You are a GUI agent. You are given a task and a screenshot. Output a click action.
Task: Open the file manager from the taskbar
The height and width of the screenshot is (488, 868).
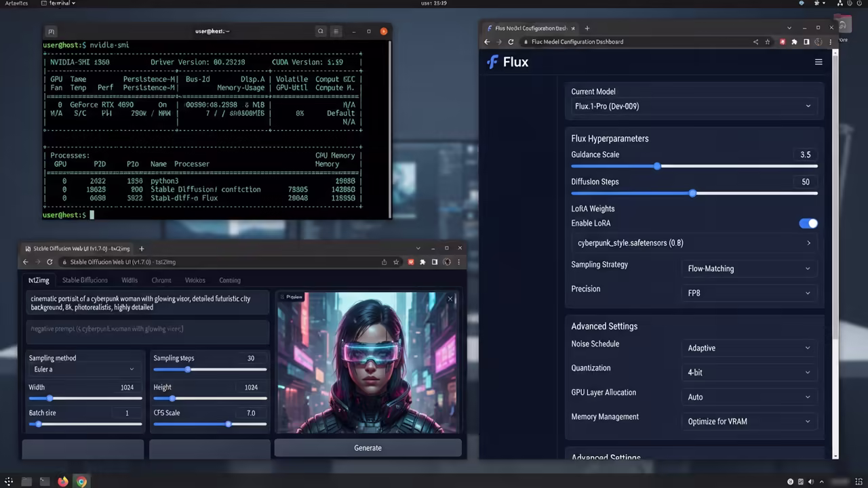[x=26, y=481]
